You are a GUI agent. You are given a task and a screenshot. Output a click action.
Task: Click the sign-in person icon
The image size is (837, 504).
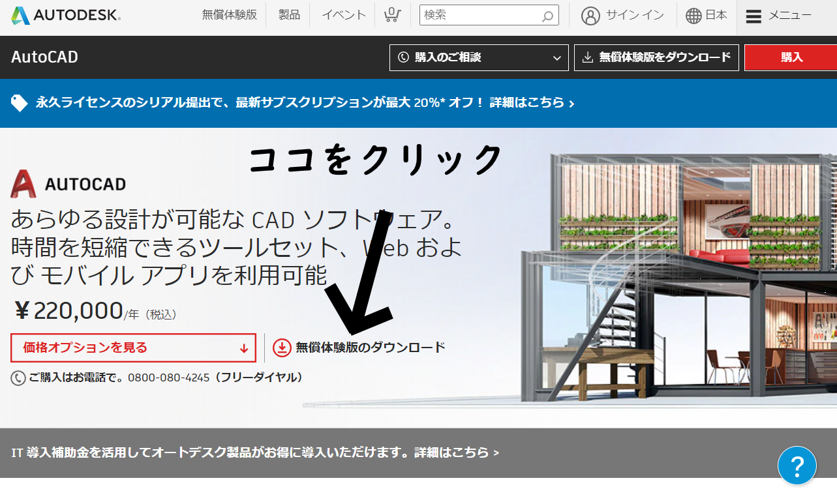click(x=590, y=15)
